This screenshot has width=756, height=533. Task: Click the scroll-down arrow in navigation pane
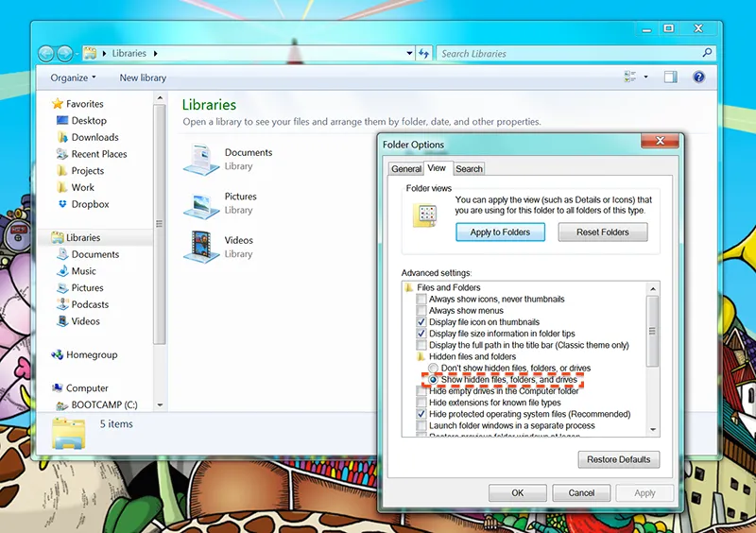click(x=160, y=405)
